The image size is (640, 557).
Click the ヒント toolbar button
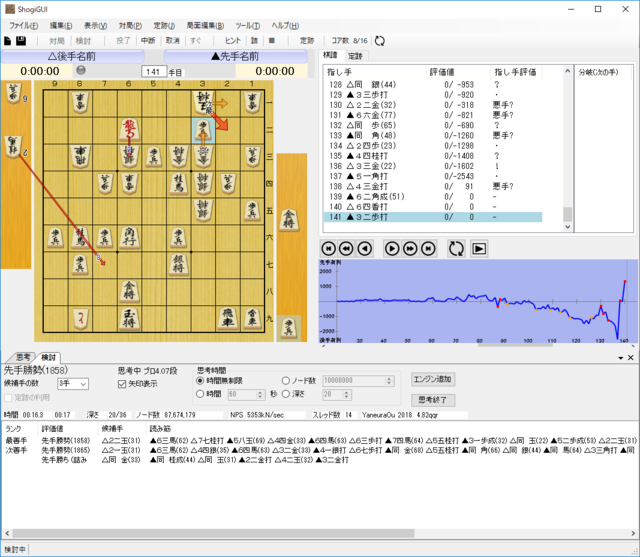coord(233,41)
